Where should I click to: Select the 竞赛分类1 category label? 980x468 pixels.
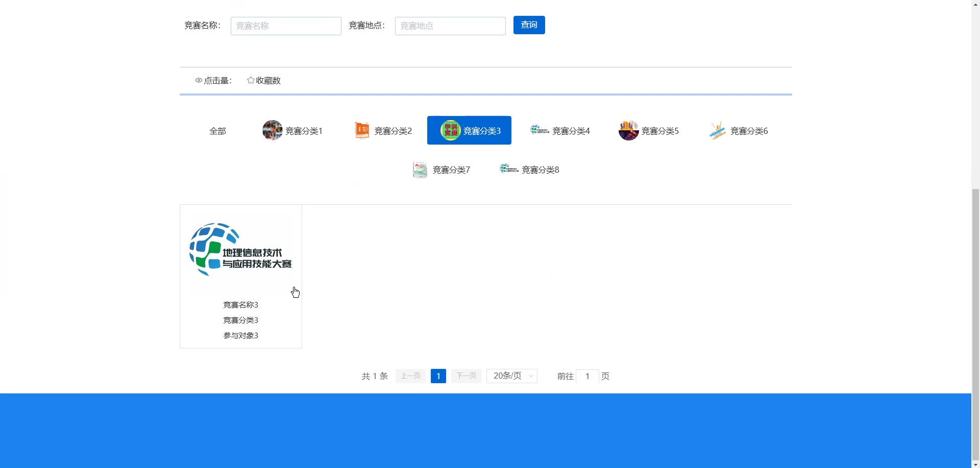click(304, 131)
